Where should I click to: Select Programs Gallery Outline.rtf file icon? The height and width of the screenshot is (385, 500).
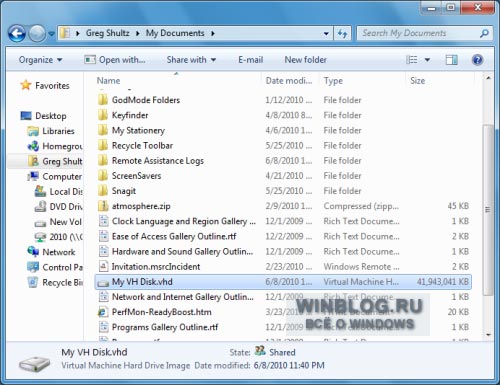click(104, 327)
